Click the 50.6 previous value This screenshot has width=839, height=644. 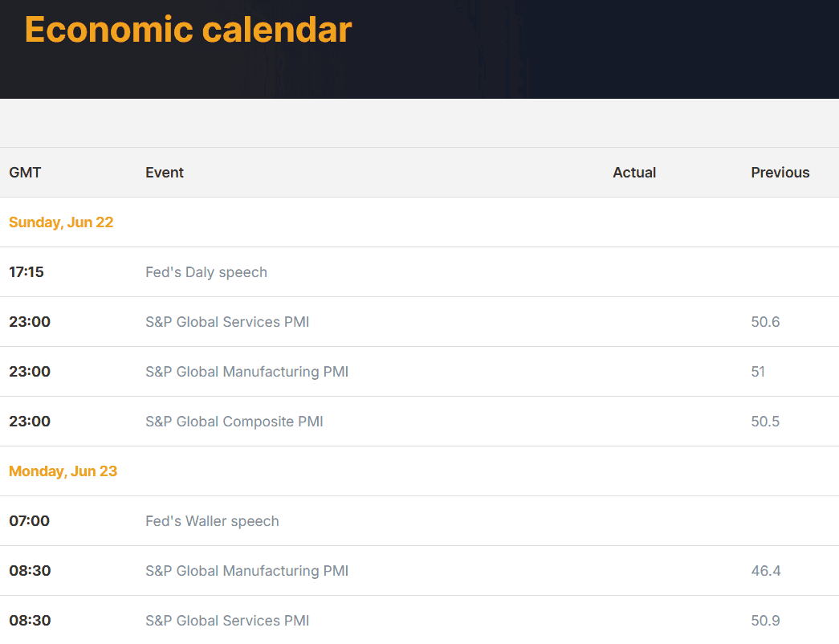765,322
